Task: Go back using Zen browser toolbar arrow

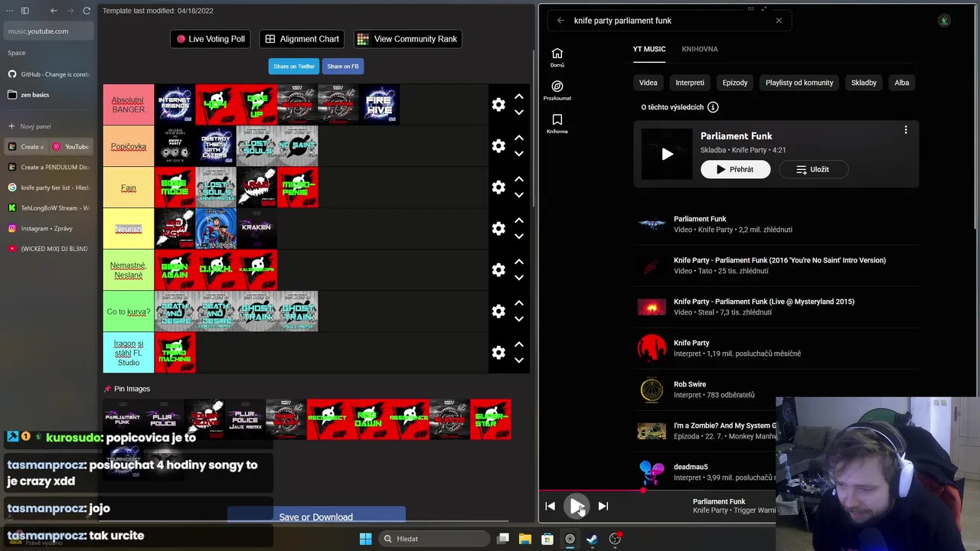Action: [x=54, y=11]
